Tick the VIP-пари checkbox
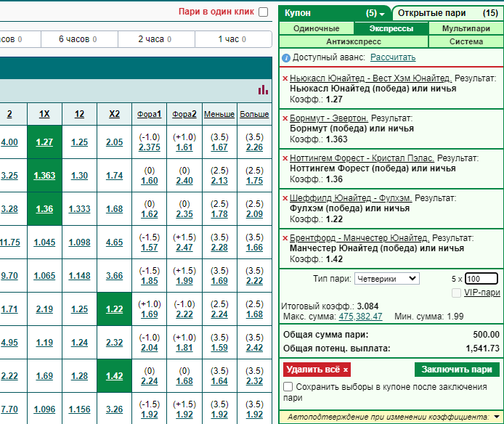504x424 pixels. pyautogui.click(x=456, y=293)
